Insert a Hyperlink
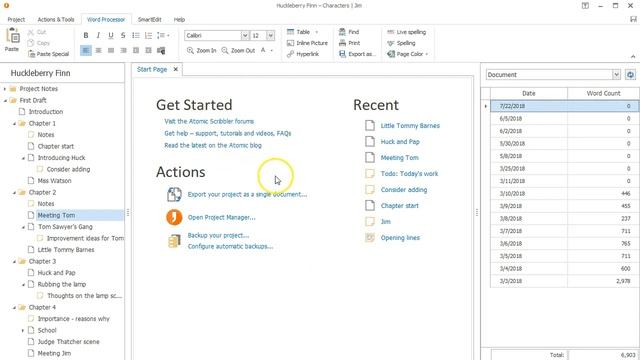 click(x=303, y=54)
